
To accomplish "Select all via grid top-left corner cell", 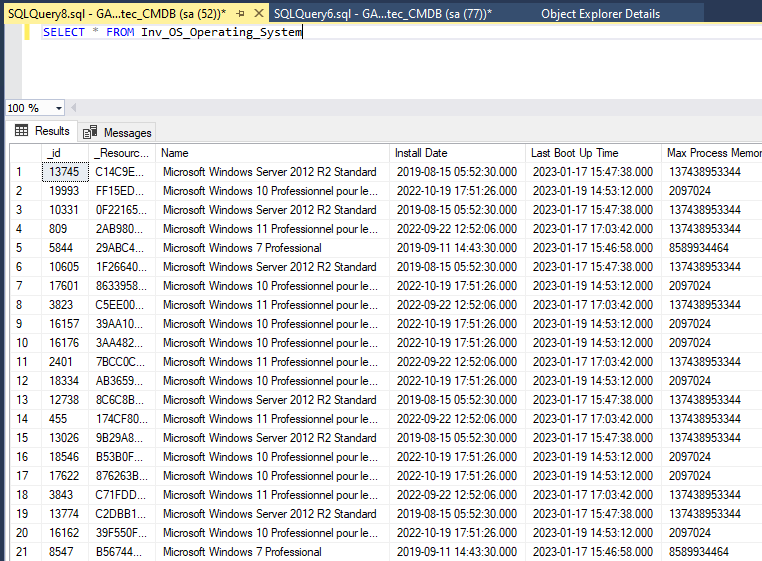I will coord(26,153).
